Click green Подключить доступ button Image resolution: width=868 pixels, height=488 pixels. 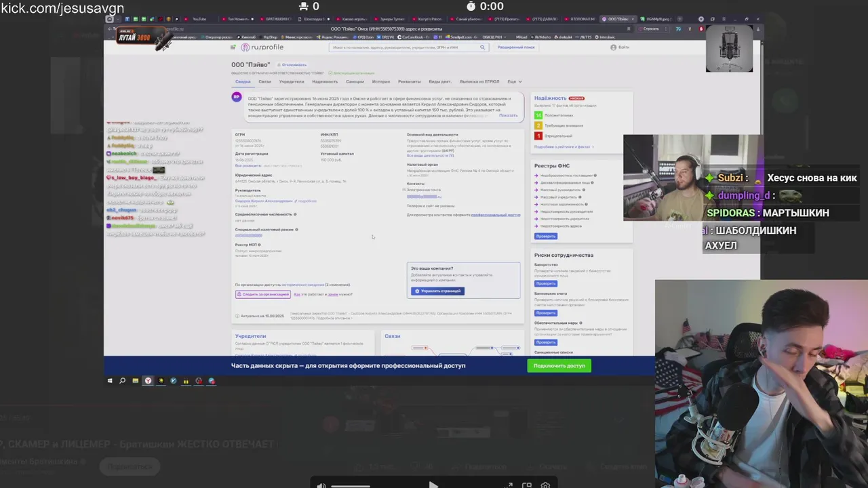(x=559, y=366)
